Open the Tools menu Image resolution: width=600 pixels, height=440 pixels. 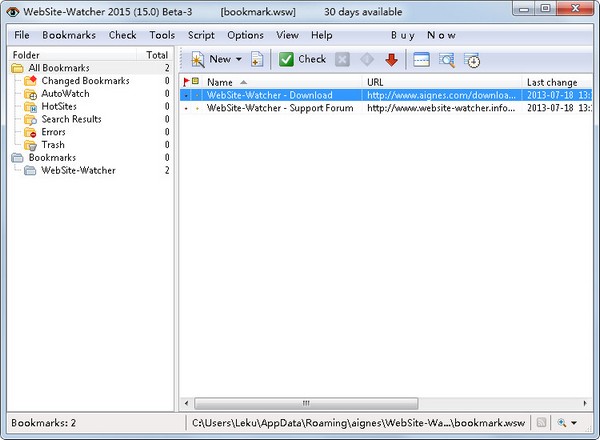[162, 35]
